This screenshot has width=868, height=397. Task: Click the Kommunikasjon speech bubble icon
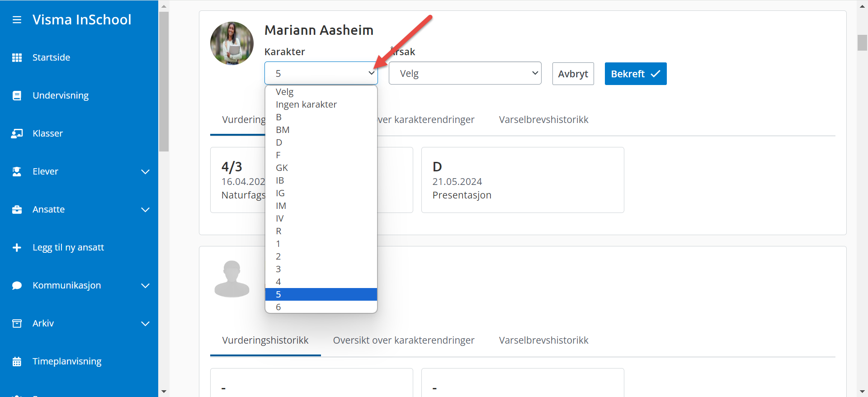pos(17,285)
